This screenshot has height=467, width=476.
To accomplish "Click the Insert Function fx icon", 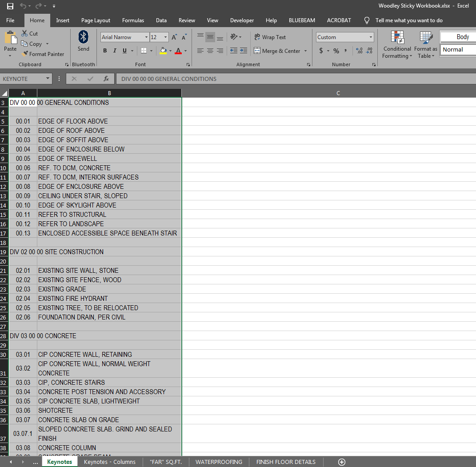I will tap(106, 79).
